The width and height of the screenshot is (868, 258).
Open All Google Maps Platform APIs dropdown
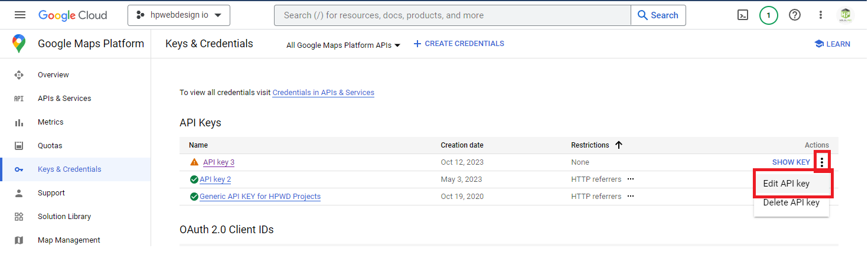(342, 45)
